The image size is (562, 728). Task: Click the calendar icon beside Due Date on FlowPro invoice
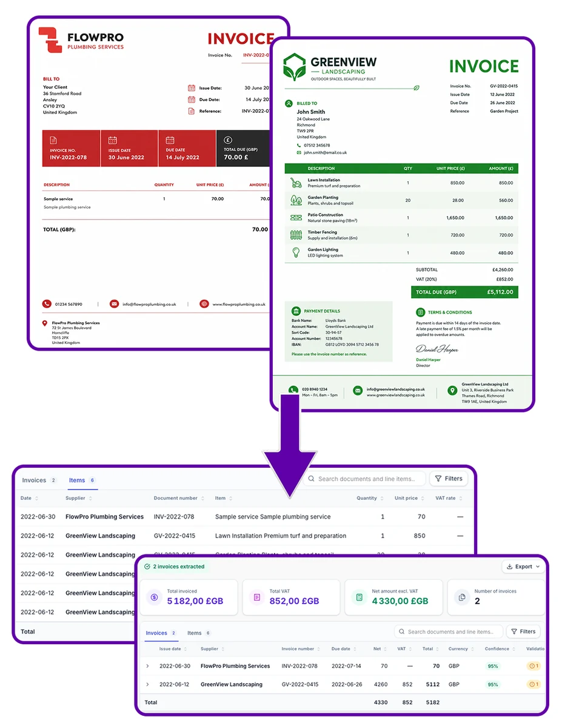coord(192,99)
